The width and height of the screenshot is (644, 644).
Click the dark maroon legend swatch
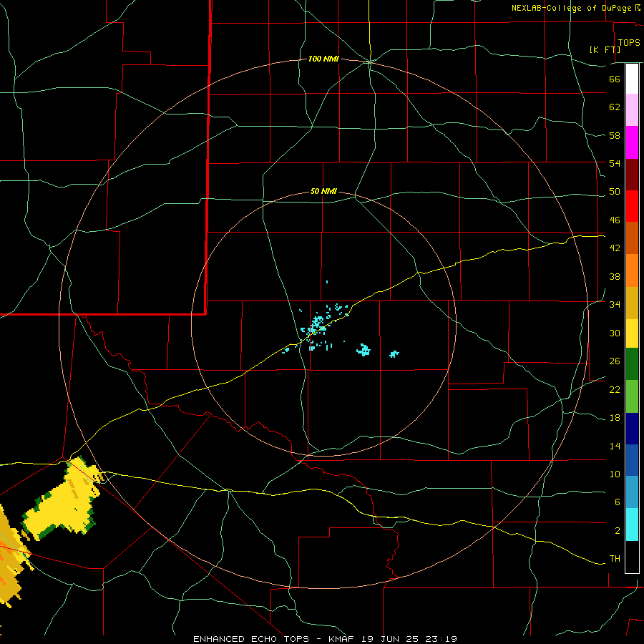point(632,175)
